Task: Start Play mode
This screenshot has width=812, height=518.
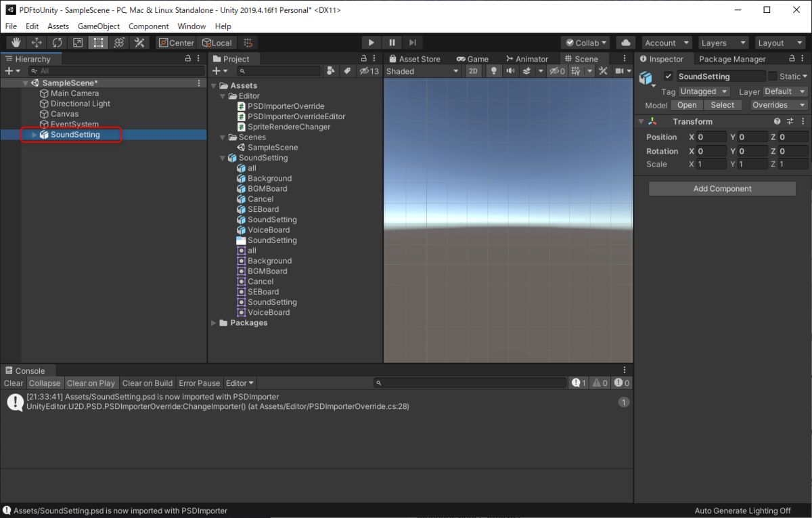Action: coord(371,43)
